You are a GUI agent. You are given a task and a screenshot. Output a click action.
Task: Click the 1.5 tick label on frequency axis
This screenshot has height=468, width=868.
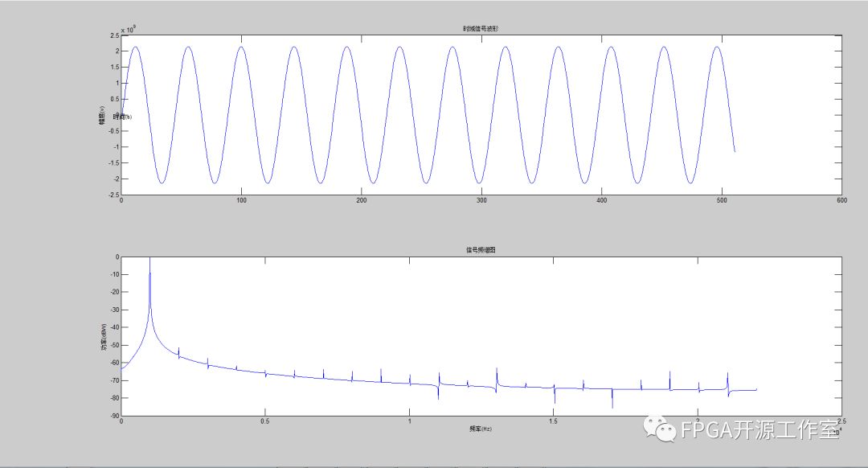pyautogui.click(x=553, y=421)
